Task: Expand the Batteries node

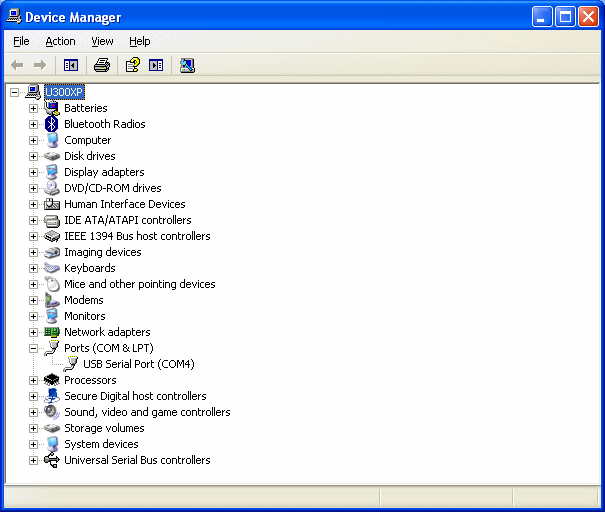Action: (33, 108)
